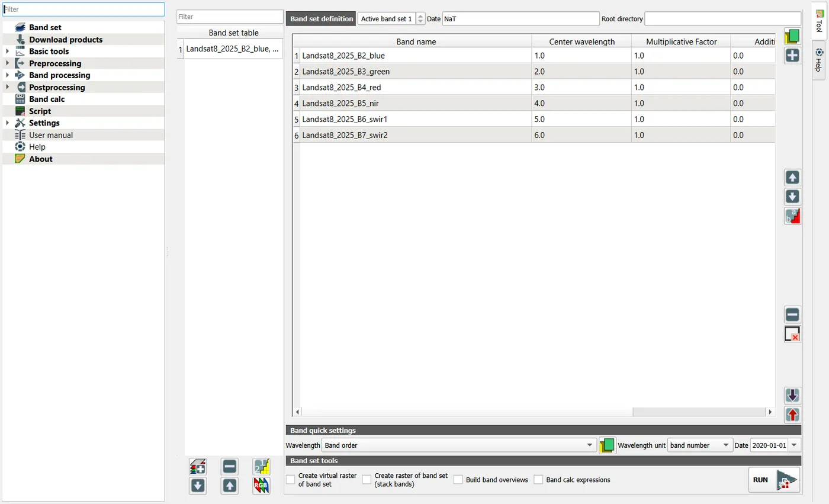This screenshot has width=829, height=504.
Task: Open the User manual entry
Action: 51,135
